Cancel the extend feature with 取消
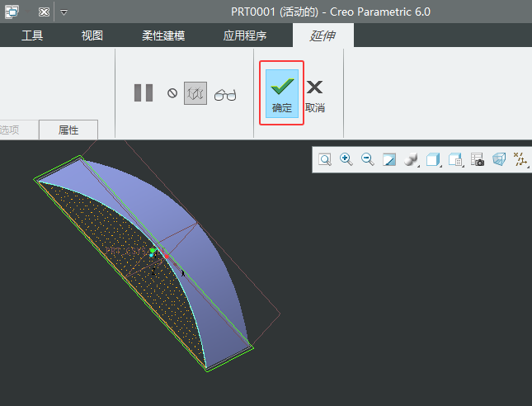 pyautogui.click(x=315, y=97)
